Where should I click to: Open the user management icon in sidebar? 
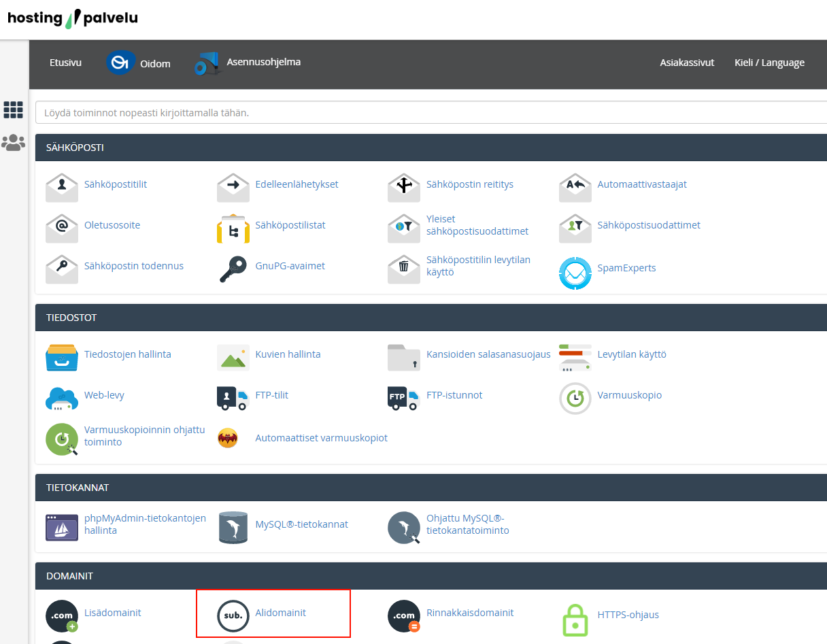click(14, 143)
